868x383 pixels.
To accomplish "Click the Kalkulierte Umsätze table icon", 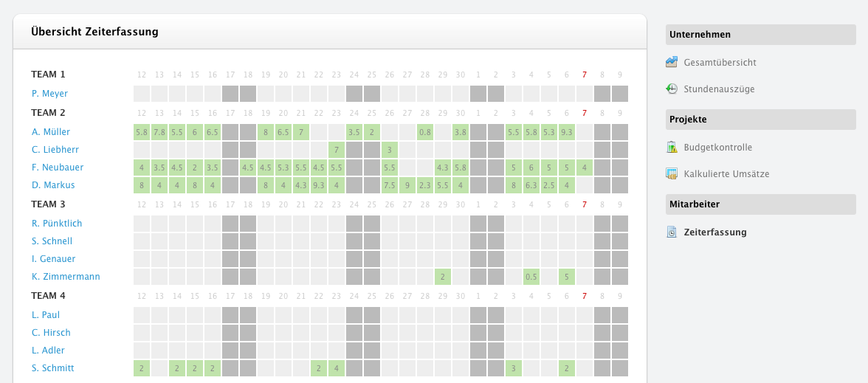I will pos(672,174).
